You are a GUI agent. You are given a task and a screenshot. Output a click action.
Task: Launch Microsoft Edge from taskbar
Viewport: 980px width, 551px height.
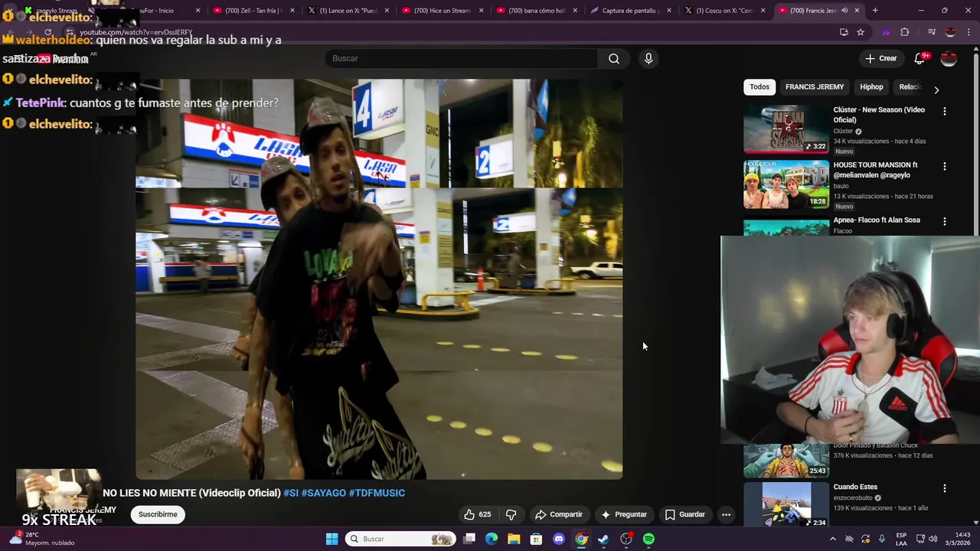point(492,540)
